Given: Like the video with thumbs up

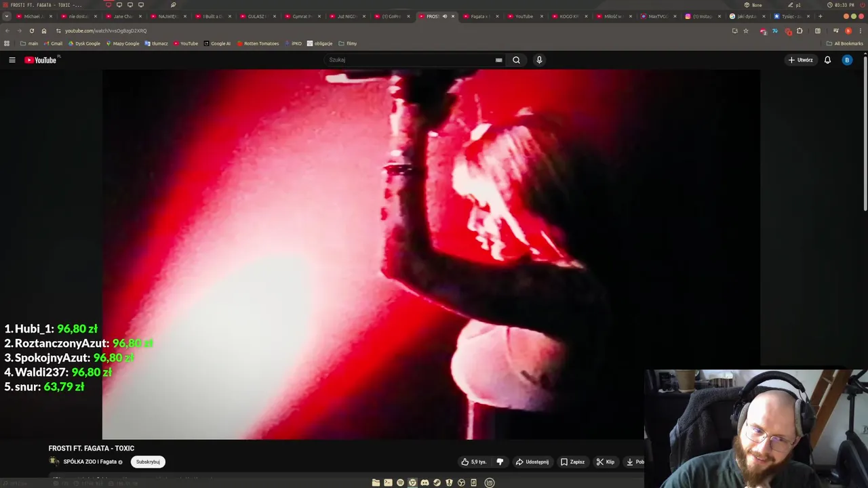Looking at the screenshot, I should pyautogui.click(x=474, y=462).
